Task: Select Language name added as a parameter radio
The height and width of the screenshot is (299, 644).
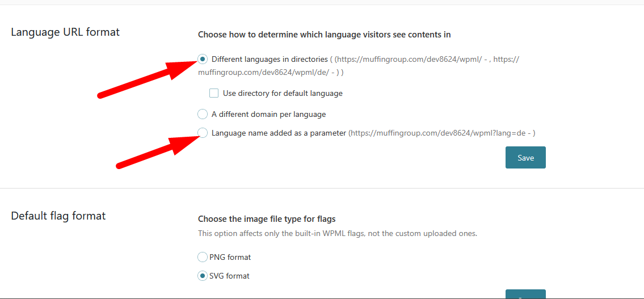Action: [x=203, y=133]
